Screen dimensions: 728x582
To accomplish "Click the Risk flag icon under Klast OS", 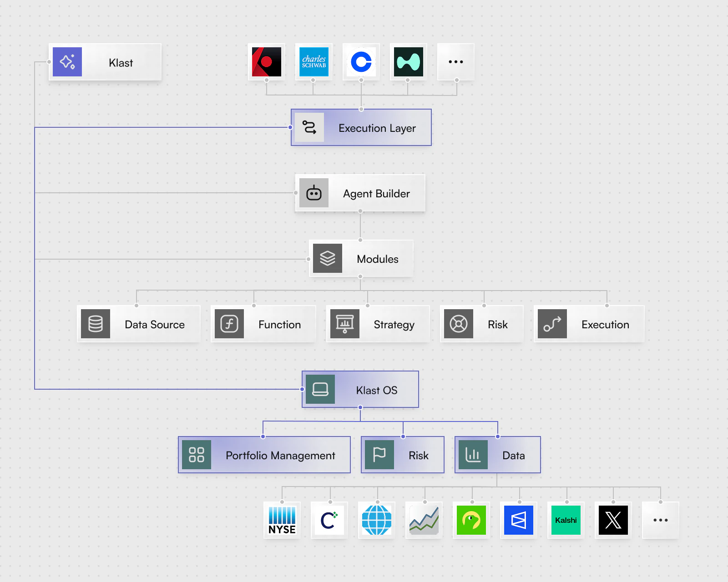I will pos(379,455).
